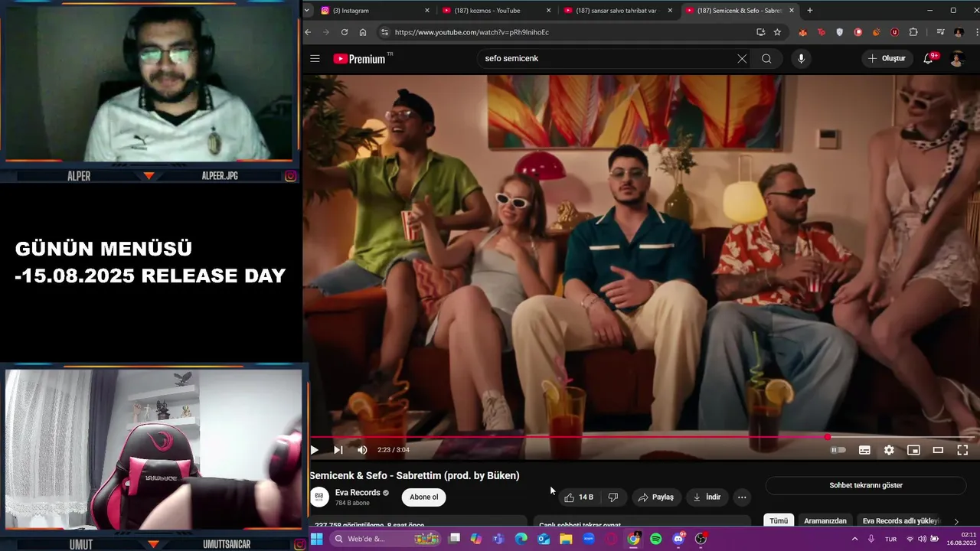Skip to the next video
The height and width of the screenshot is (551, 980).
coord(338,450)
